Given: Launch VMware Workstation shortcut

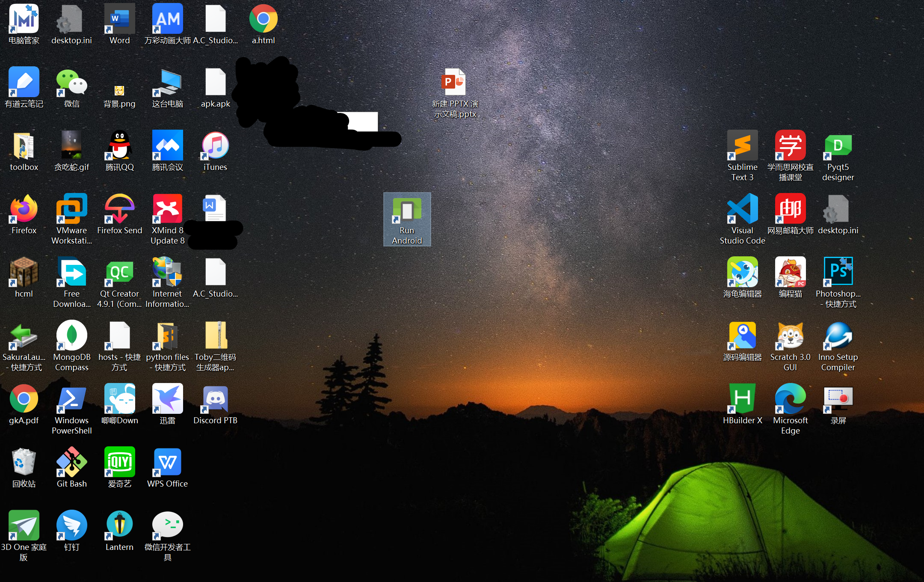Looking at the screenshot, I should [x=72, y=220].
